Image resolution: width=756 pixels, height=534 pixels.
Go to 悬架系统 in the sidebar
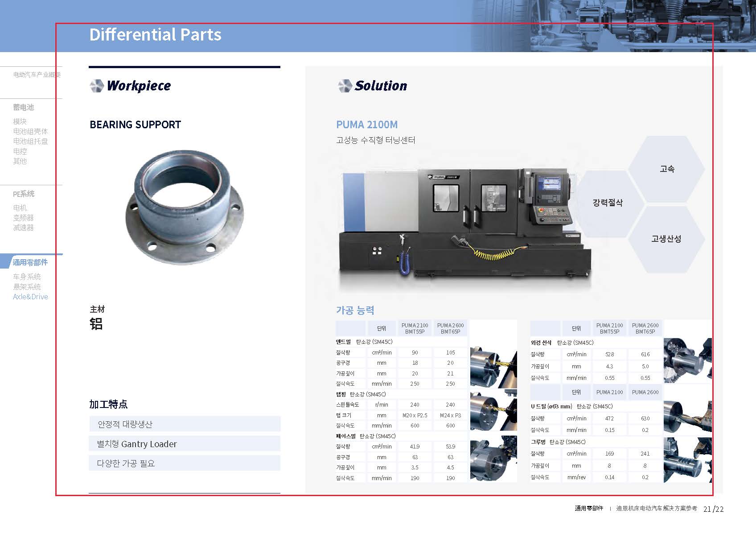tap(27, 287)
